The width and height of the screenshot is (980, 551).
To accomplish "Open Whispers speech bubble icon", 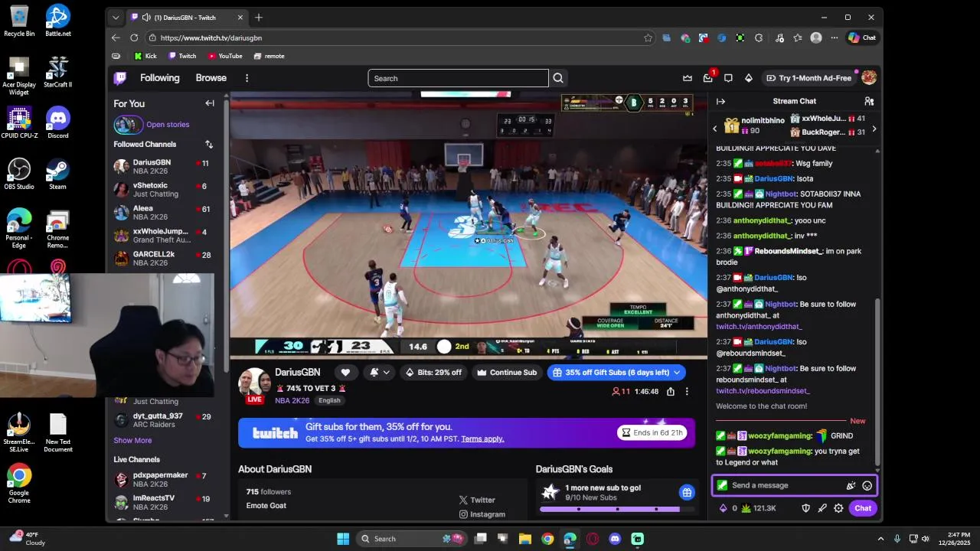I will (728, 78).
